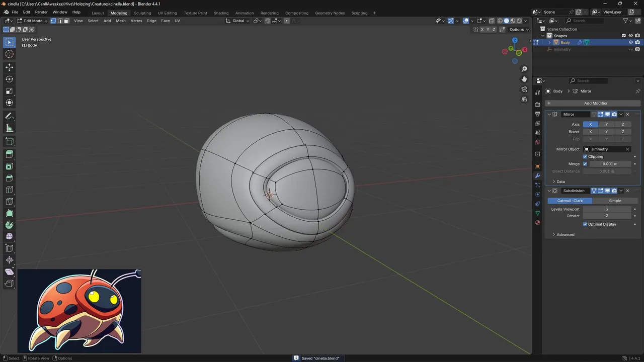
Task: Switch to edge select mode
Action: (x=60, y=21)
